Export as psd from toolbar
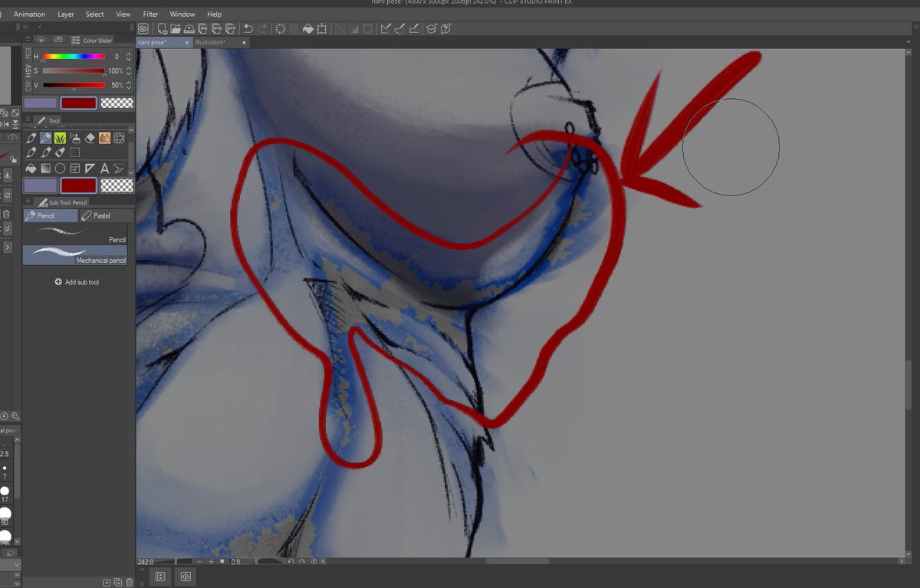Screen dimensions: 920x588 (x=230, y=28)
